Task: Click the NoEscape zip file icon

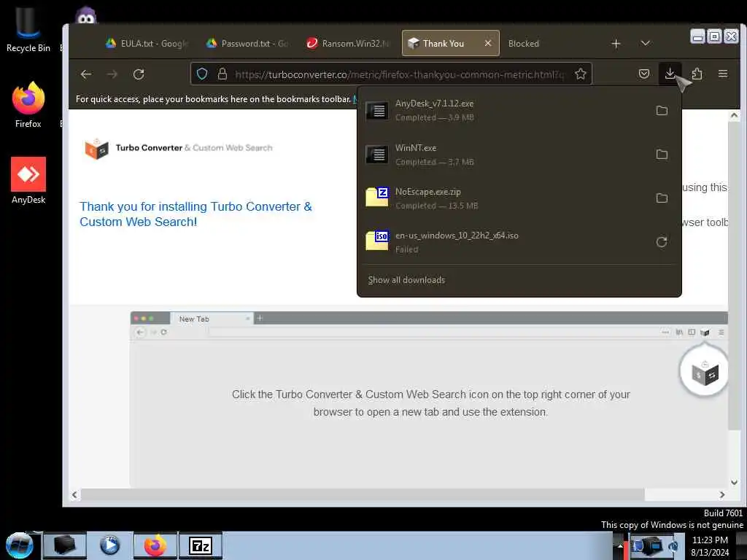Action: 377,197
